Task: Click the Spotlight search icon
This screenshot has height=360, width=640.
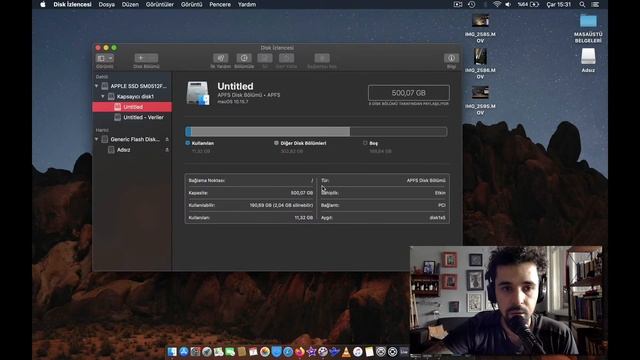Action: 582,4
